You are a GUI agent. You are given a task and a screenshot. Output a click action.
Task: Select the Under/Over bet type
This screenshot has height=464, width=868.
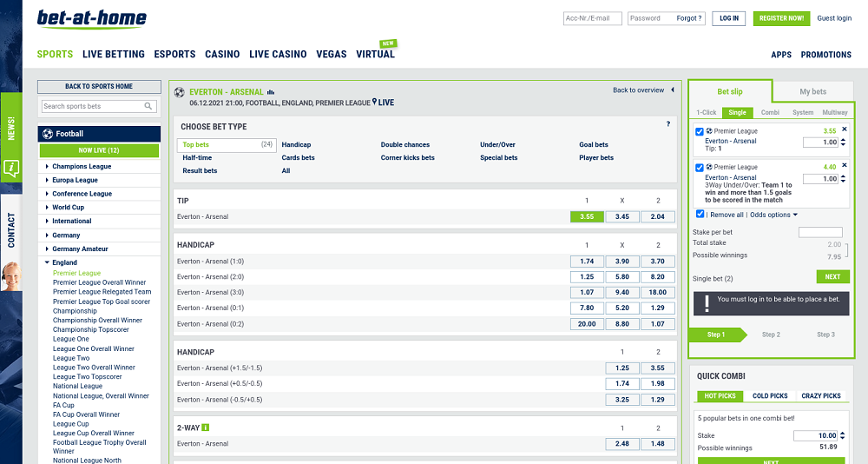[497, 145]
